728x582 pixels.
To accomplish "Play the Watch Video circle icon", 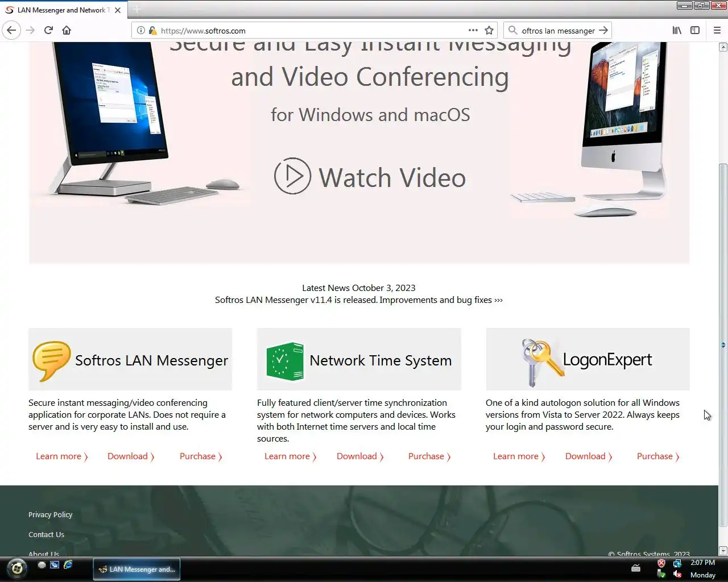I will (x=292, y=176).
